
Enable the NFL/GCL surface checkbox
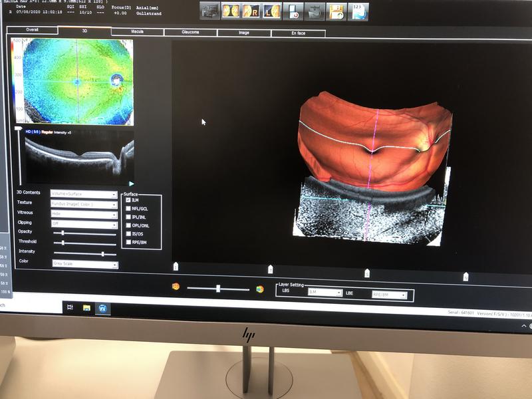coord(128,208)
